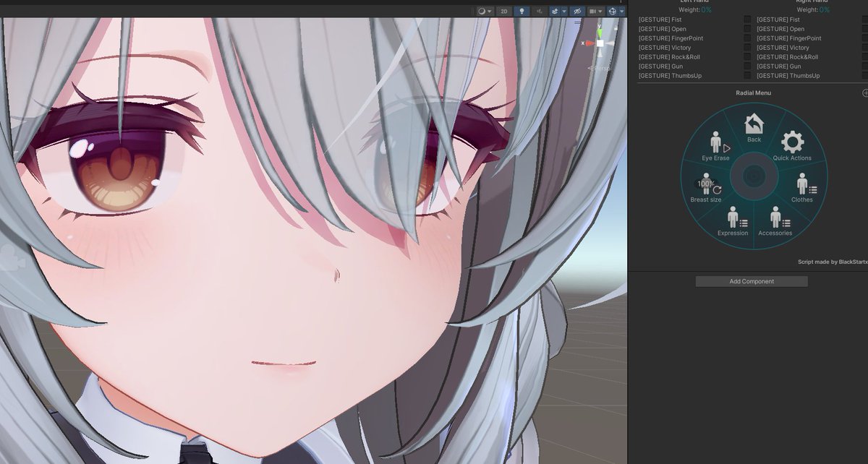Click the Add Component button
868x464 pixels.
click(x=752, y=281)
